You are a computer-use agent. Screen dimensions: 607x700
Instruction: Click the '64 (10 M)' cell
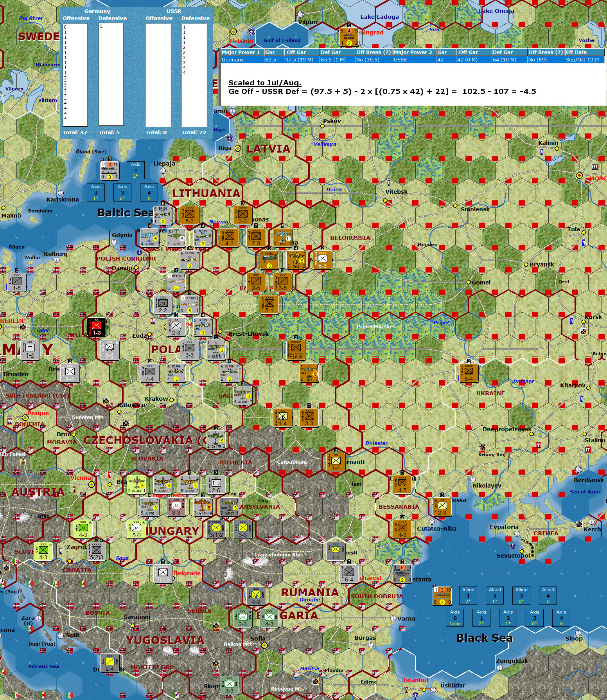pyautogui.click(x=509, y=60)
